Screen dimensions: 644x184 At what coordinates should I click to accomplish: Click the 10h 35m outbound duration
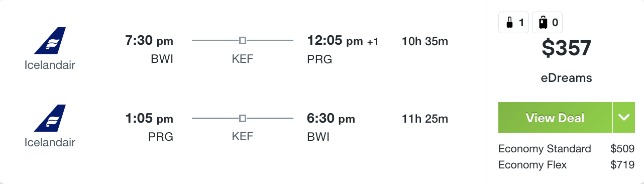tap(425, 41)
